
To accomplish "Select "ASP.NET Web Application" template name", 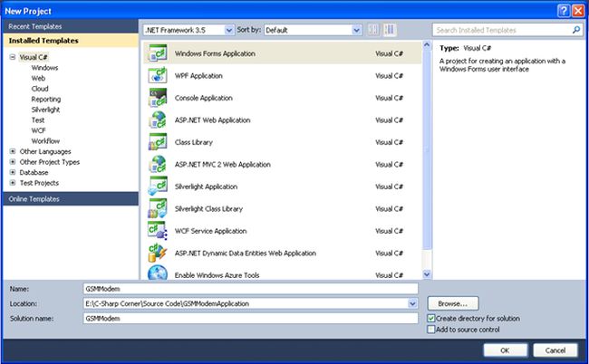I will (213, 120).
